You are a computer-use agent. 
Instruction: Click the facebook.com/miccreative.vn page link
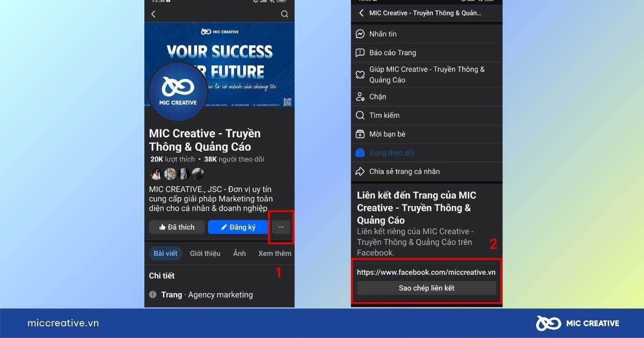tap(426, 272)
